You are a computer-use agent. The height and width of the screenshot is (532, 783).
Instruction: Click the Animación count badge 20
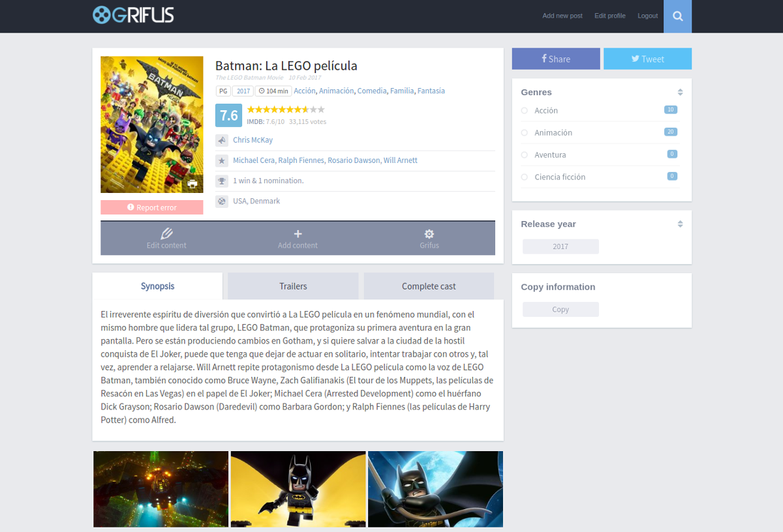click(670, 132)
